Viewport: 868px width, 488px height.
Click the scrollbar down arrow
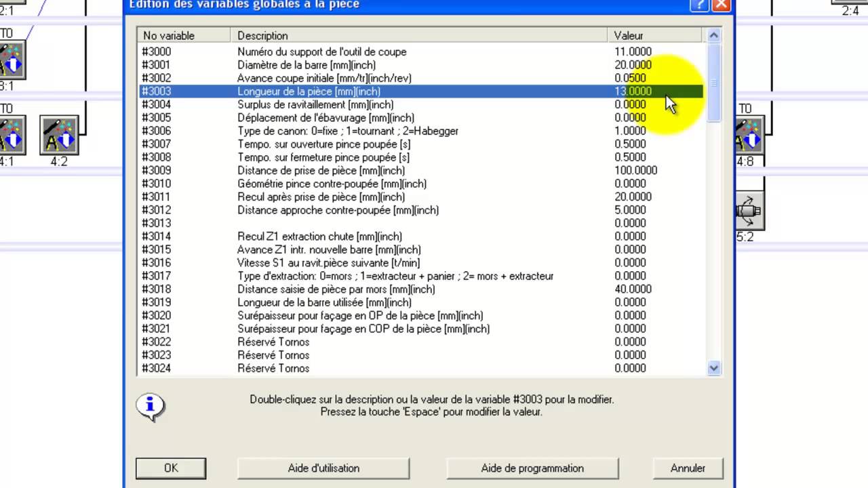(713, 368)
